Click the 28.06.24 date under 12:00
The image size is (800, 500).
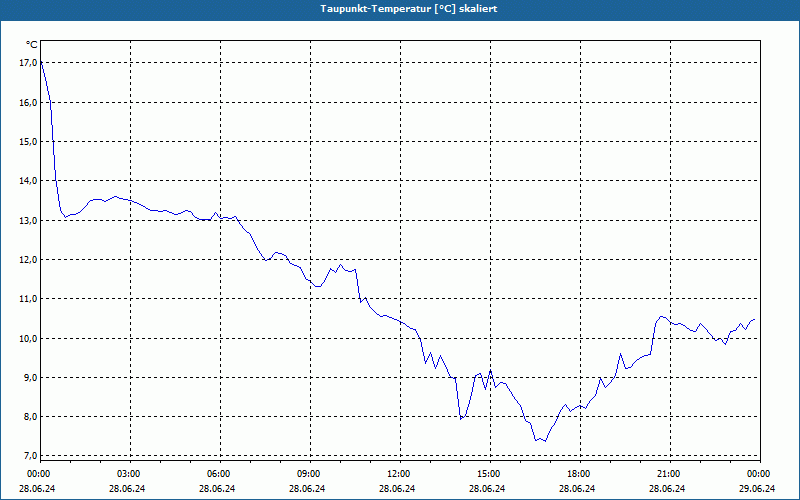pos(397,488)
